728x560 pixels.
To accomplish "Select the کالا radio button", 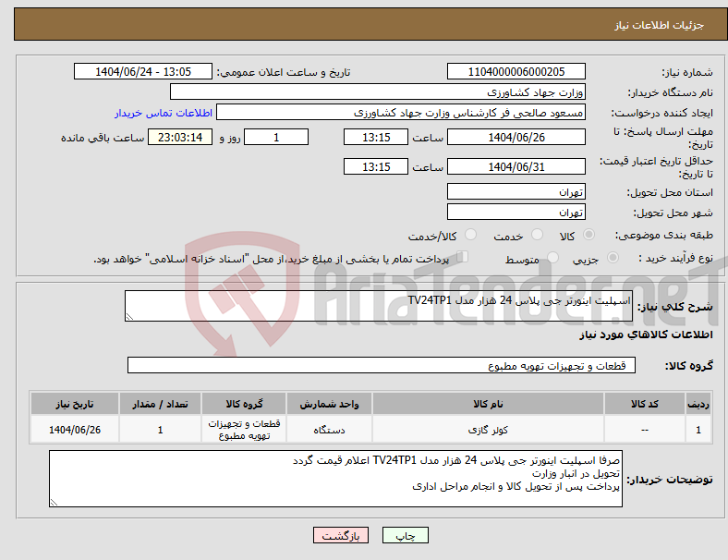I will pos(588,235).
